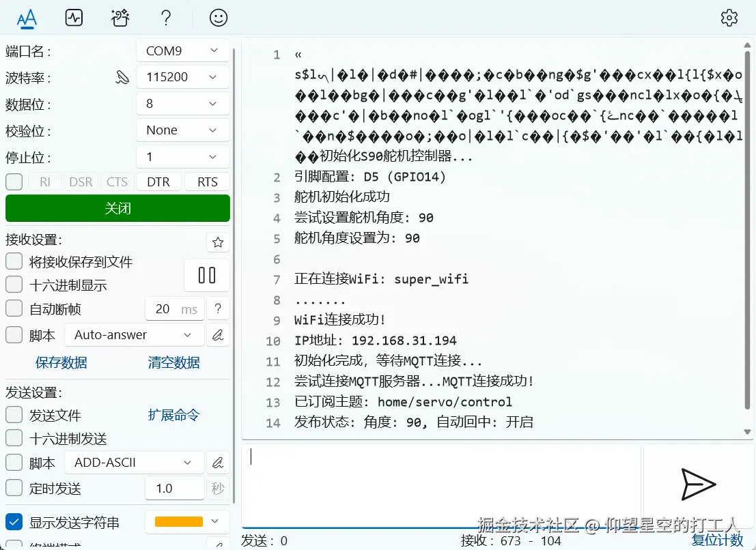
Task: Click the scrollbar up arrow in receive log
Action: pyautogui.click(x=747, y=45)
